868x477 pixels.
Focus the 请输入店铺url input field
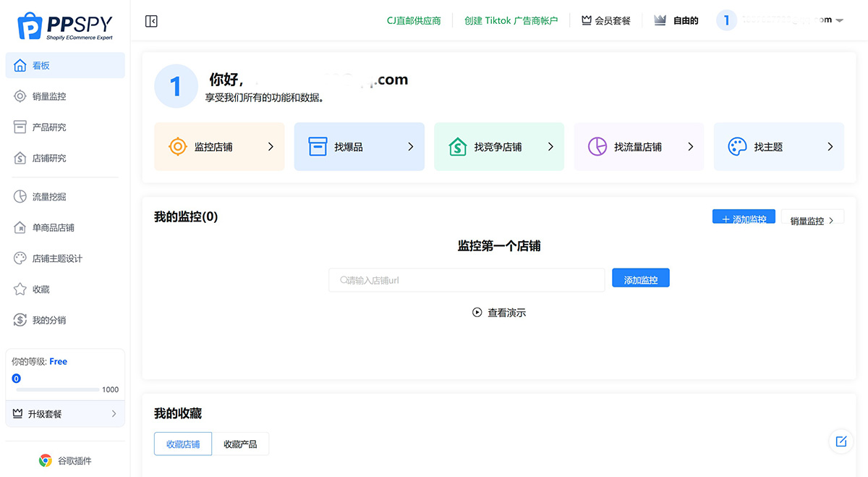467,280
